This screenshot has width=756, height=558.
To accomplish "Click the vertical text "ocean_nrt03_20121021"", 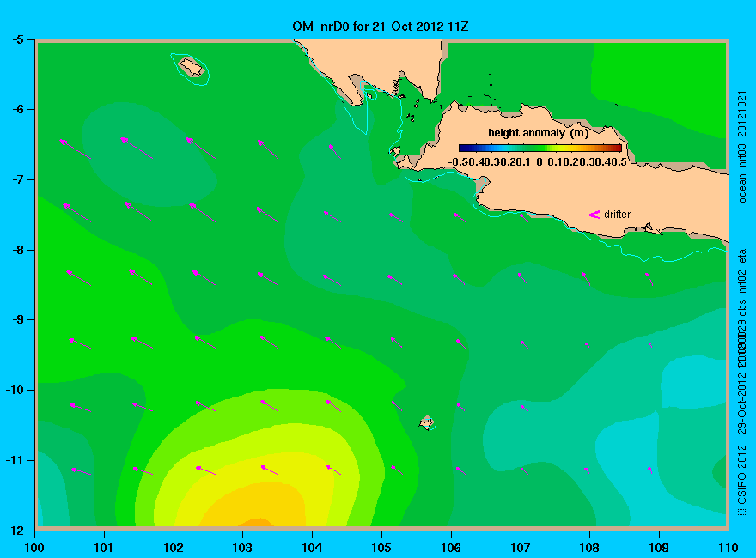I will tap(742, 147).
